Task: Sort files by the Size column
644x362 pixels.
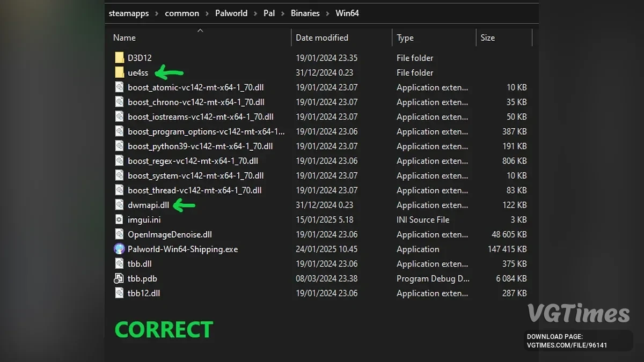Action: 488,38
